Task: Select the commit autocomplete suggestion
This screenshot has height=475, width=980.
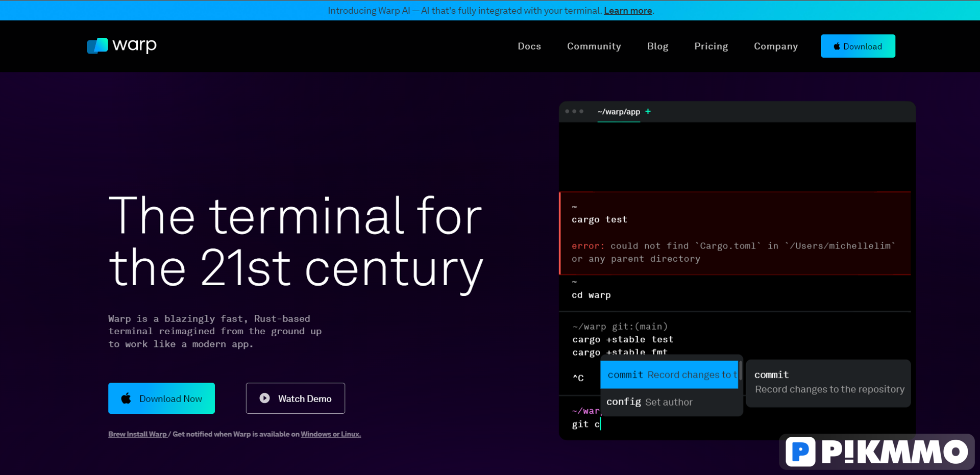Action: [x=669, y=374]
